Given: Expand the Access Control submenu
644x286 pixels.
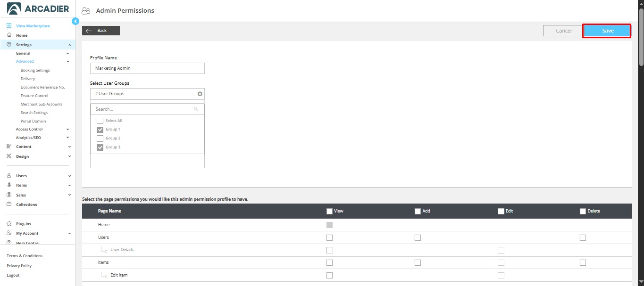Looking at the screenshot, I should coord(68,129).
